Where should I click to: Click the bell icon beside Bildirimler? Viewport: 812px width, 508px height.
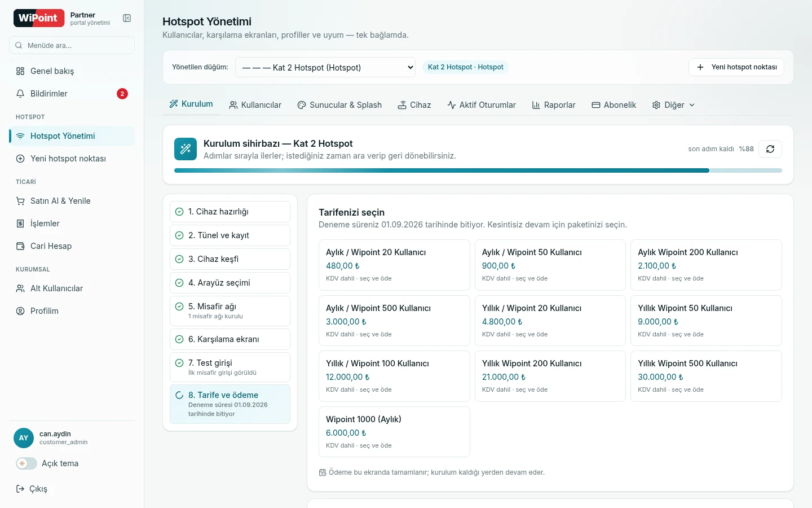20,94
